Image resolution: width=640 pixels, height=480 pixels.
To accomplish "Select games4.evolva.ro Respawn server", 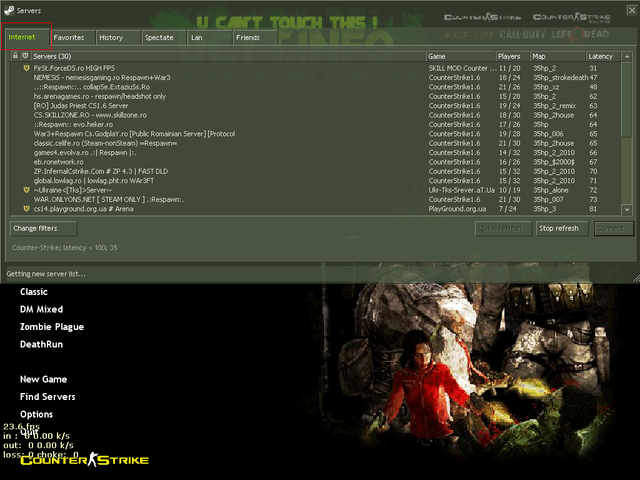I will pyautogui.click(x=316, y=153).
